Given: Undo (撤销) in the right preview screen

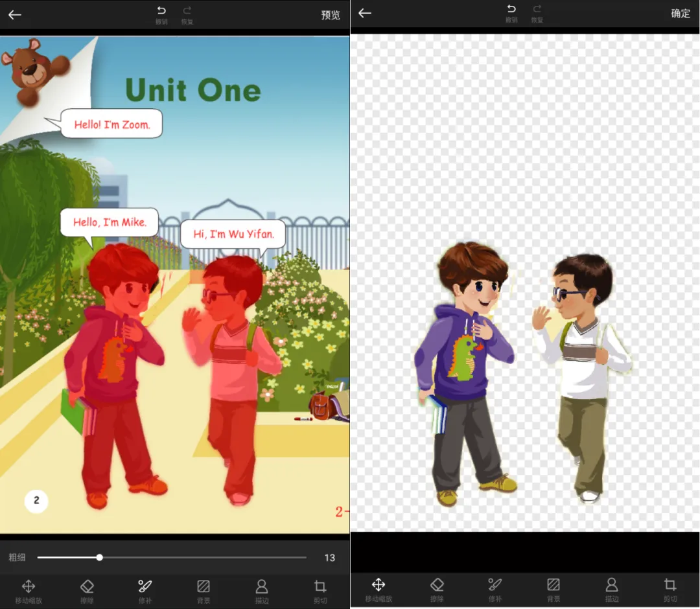Looking at the screenshot, I should (x=511, y=14).
